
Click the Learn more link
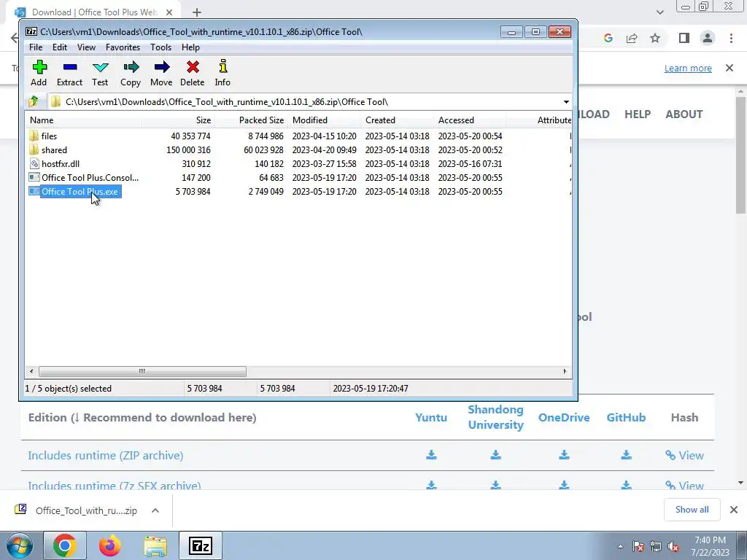(x=688, y=68)
